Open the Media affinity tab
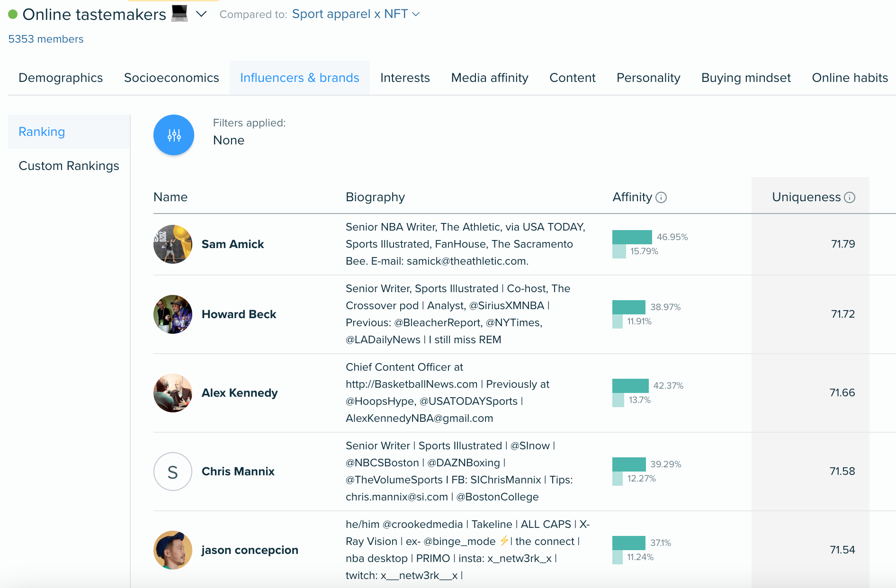 490,78
